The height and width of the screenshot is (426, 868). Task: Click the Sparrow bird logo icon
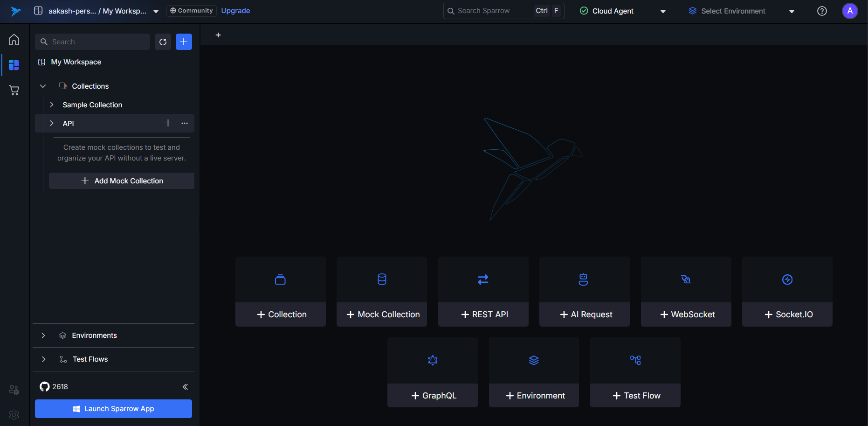point(15,11)
